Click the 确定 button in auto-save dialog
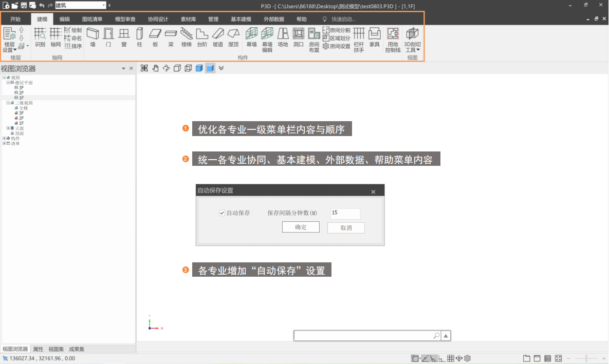 (x=301, y=227)
